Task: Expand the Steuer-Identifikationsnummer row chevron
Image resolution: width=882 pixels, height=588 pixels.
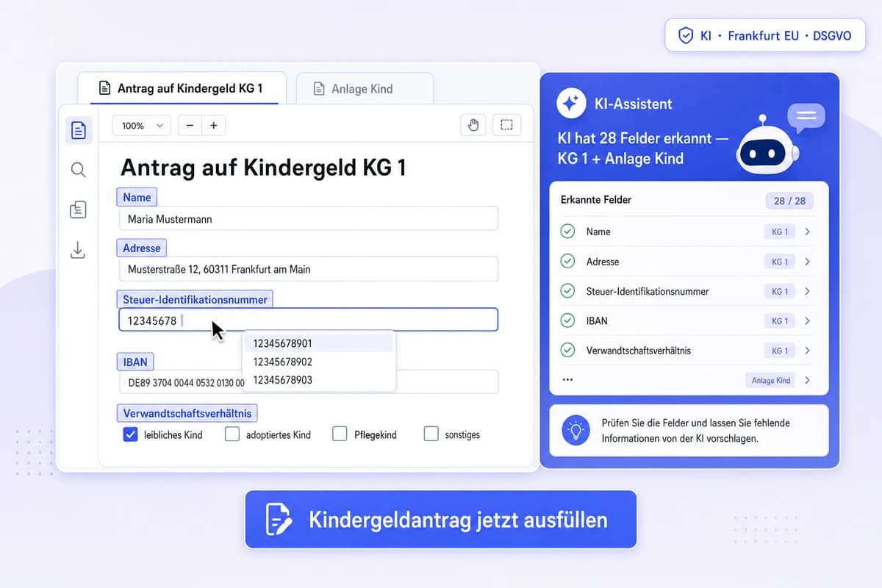Action: click(x=807, y=291)
